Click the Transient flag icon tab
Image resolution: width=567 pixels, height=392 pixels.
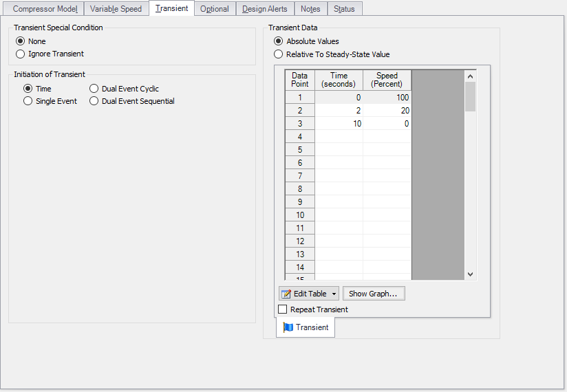pyautogui.click(x=306, y=327)
